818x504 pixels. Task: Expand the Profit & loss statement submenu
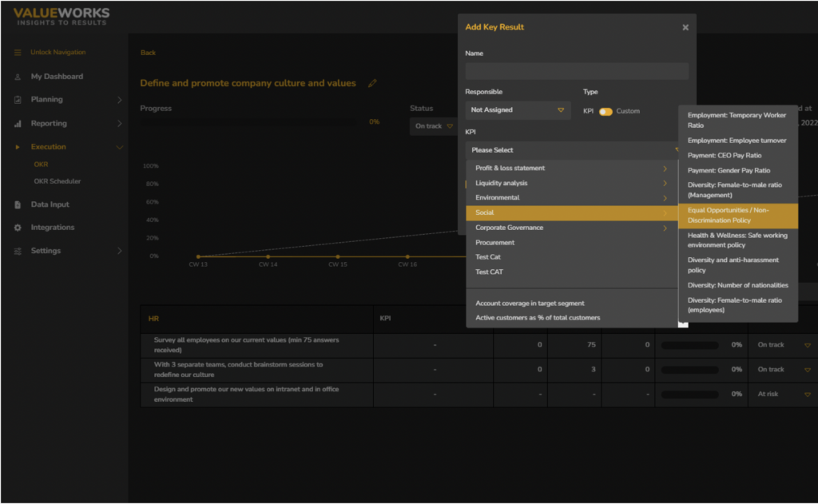click(x=572, y=169)
